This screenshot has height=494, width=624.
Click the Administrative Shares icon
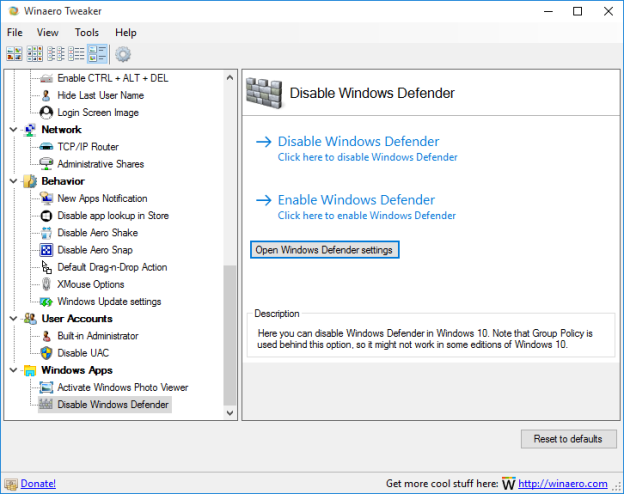pos(46,164)
